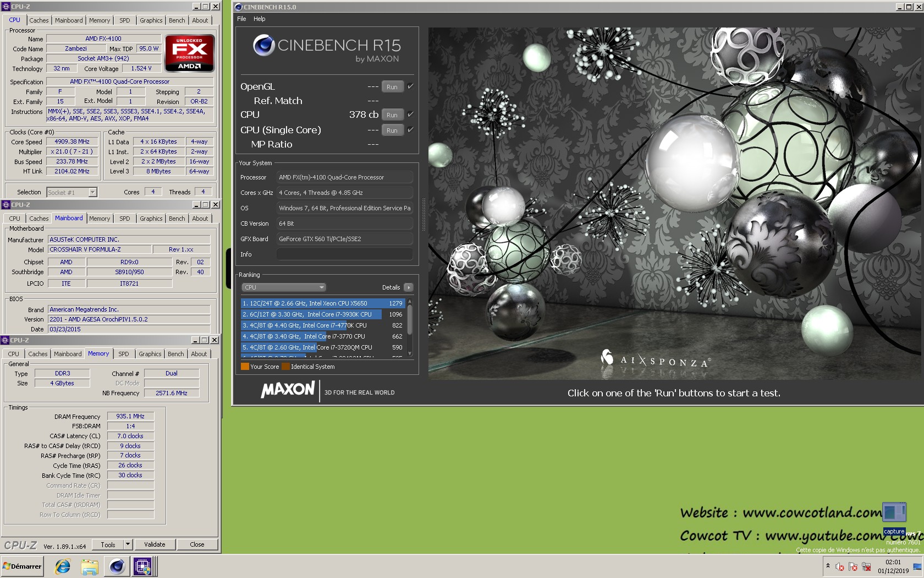Open Memory tab in first CPU-Z window

coord(100,20)
